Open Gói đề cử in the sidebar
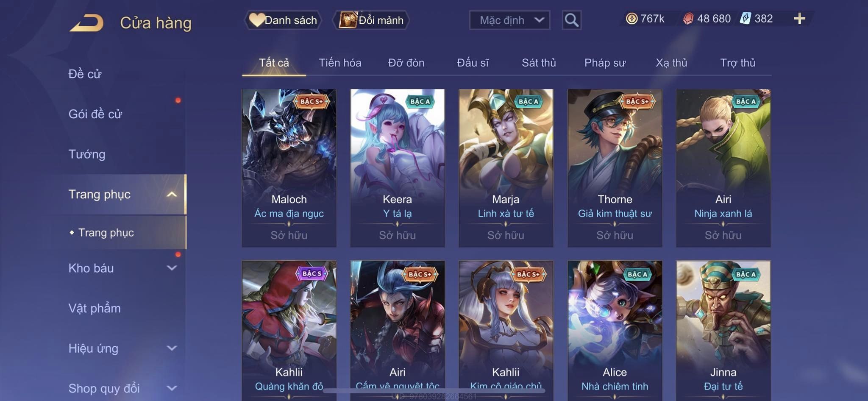Viewport: 868px width, 401px height. point(95,114)
